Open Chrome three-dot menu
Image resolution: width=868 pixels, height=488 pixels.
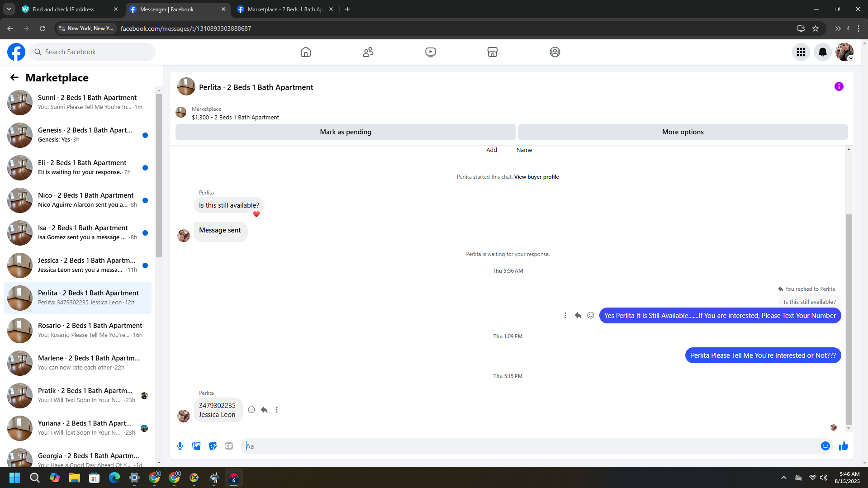[x=859, y=28]
